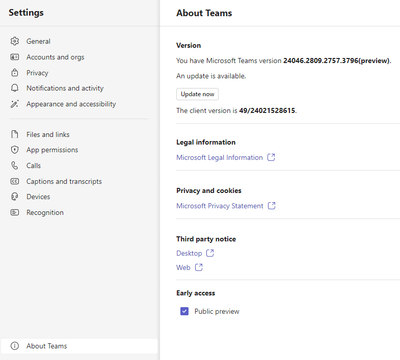Image resolution: width=400 pixels, height=360 pixels.
Task: Click the Notifications bell icon
Action: 14,88
